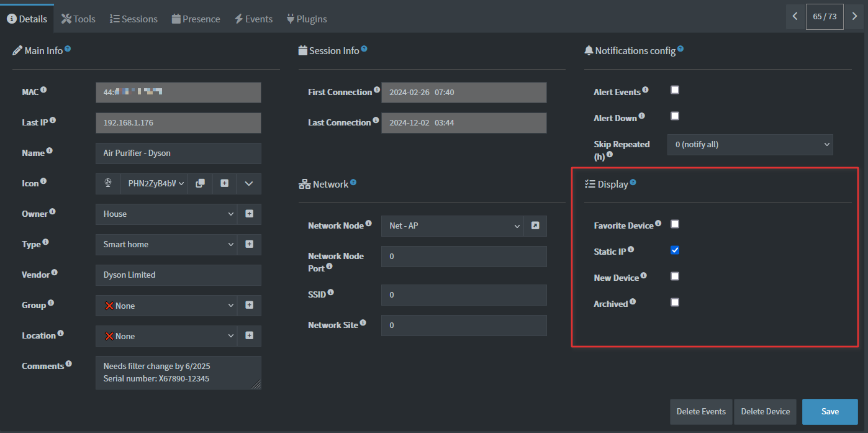868x433 pixels.
Task: Copy the device icon code
Action: point(200,183)
